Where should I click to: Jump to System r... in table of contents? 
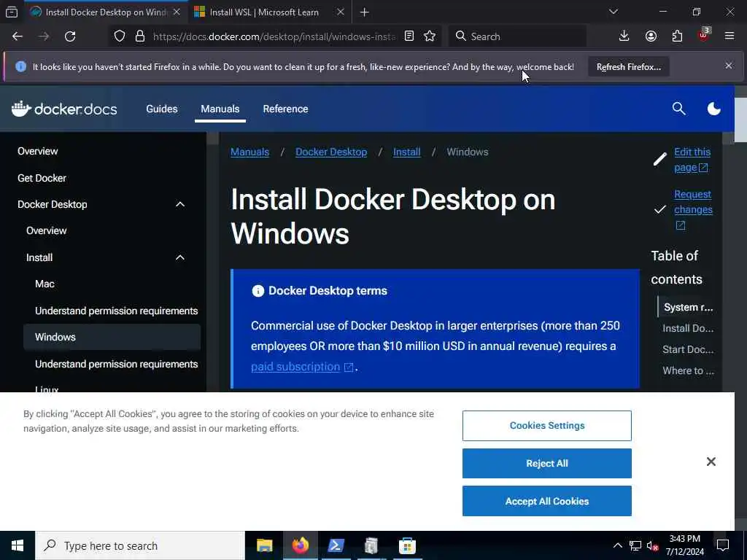(x=688, y=307)
